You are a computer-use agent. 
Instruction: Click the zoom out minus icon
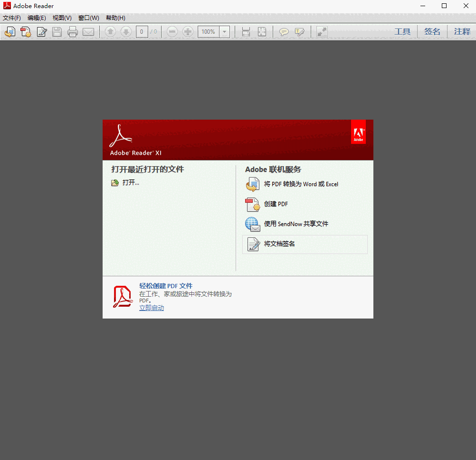click(171, 32)
